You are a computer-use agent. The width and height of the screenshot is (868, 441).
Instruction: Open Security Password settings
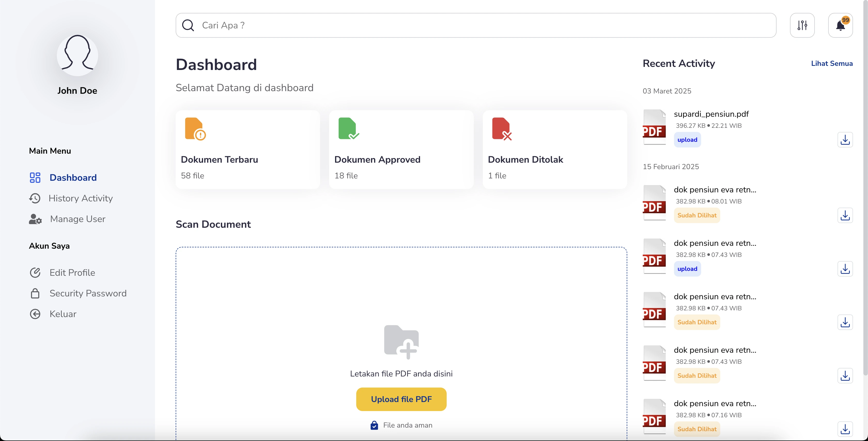pyautogui.click(x=88, y=293)
